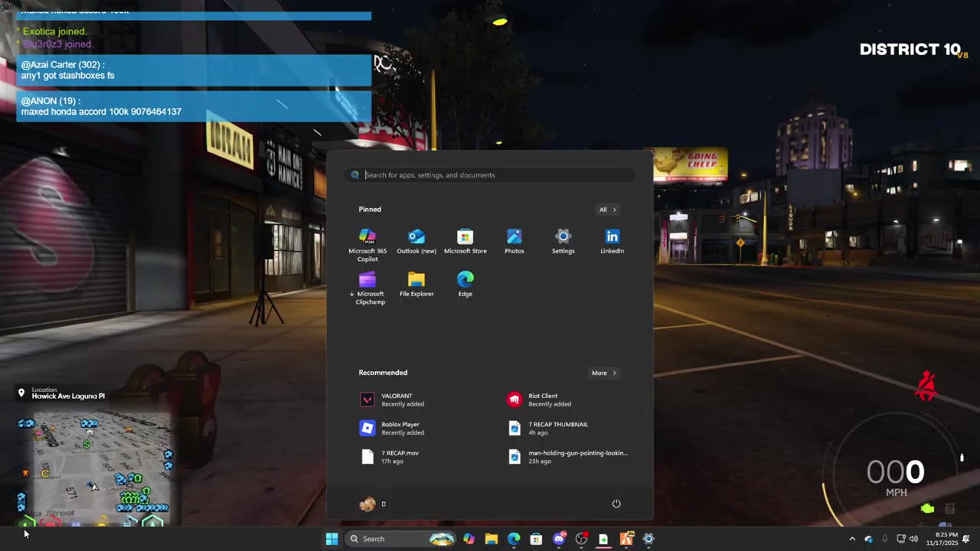Open the Settings gear on the taskbar
Viewport: 980px width, 551px height.
point(648,539)
